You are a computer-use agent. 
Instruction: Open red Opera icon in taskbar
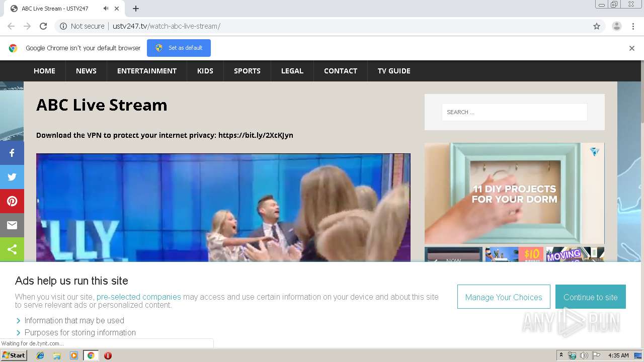[108, 355]
